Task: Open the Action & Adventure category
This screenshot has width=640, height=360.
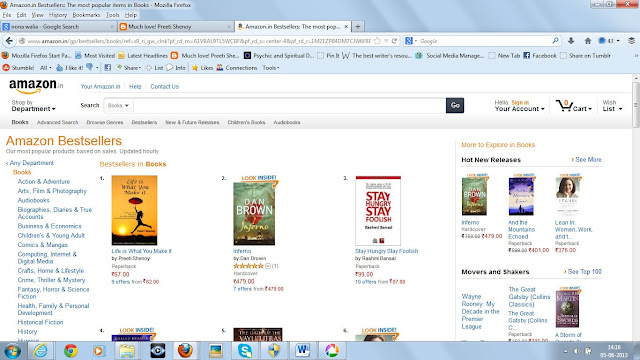Action: (x=44, y=182)
